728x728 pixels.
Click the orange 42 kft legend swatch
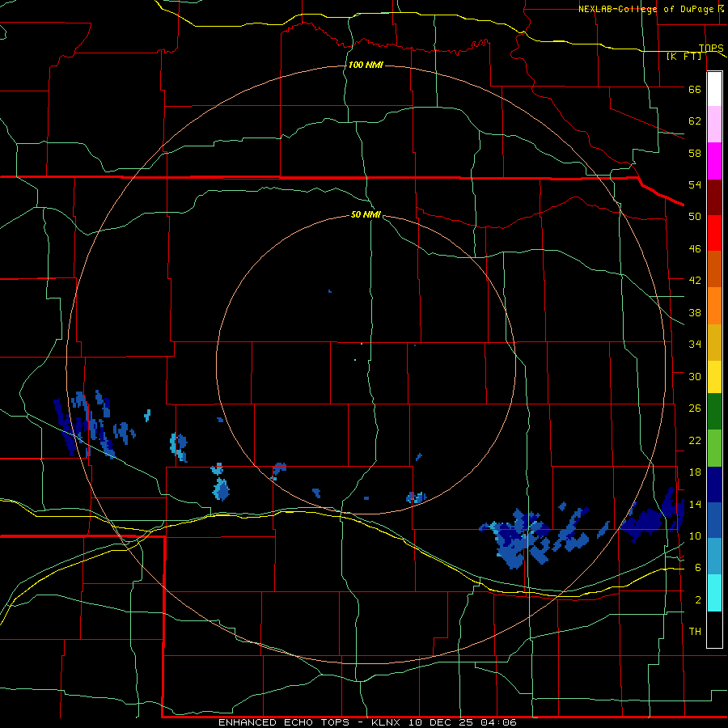tap(714, 306)
